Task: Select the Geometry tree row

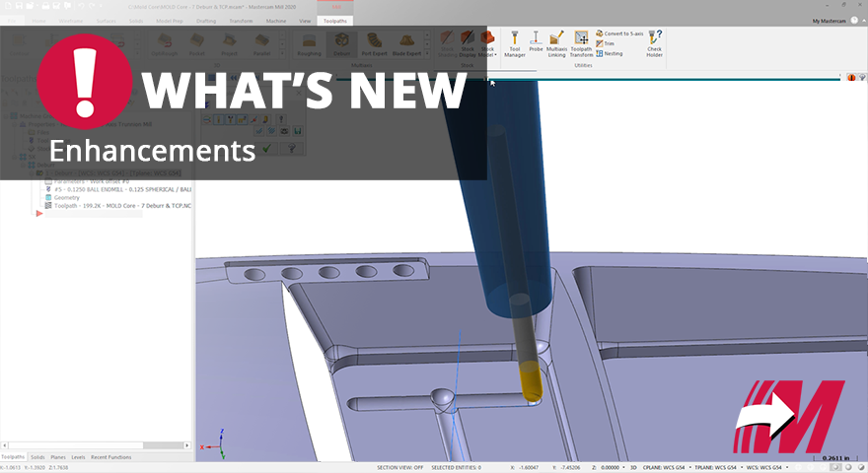Action: pos(62,197)
